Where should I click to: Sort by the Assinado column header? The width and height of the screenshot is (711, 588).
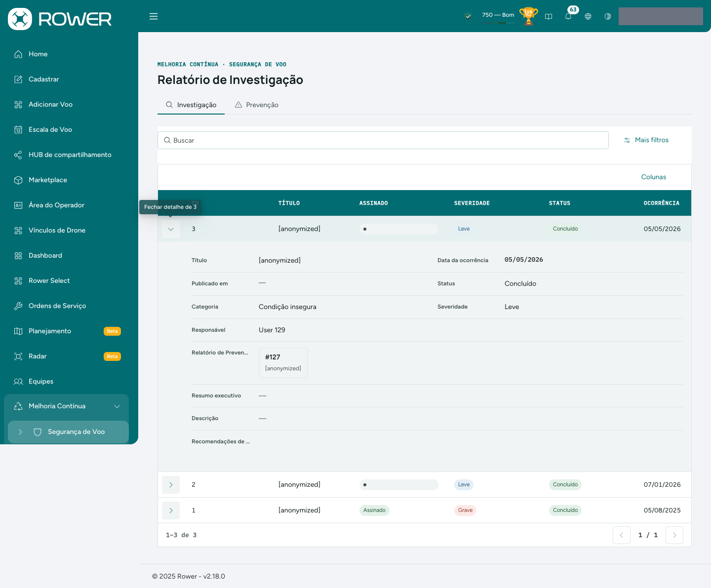[374, 203]
